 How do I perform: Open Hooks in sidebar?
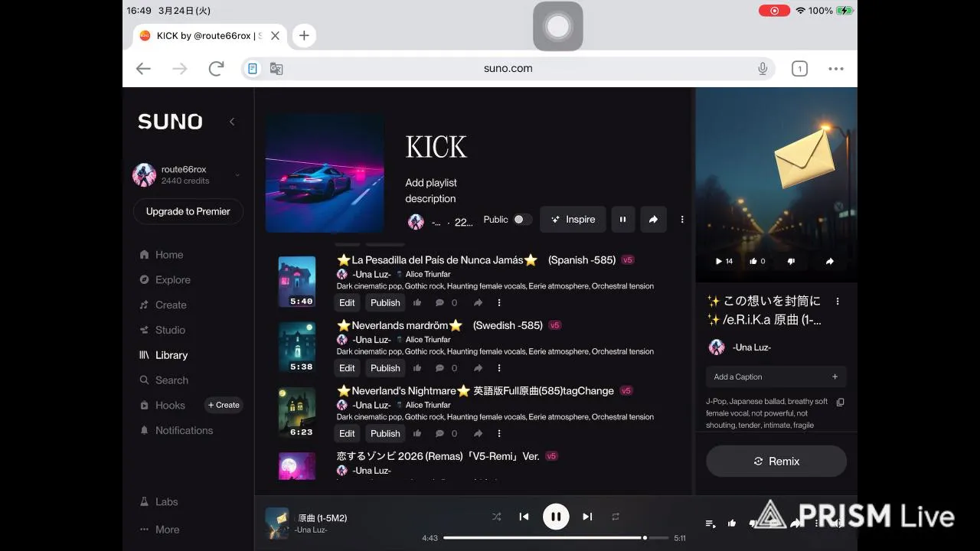click(x=162, y=406)
